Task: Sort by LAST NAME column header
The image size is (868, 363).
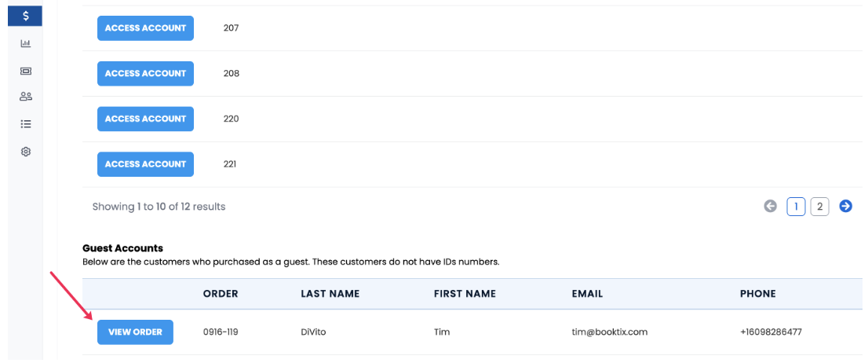Action: coord(330,294)
